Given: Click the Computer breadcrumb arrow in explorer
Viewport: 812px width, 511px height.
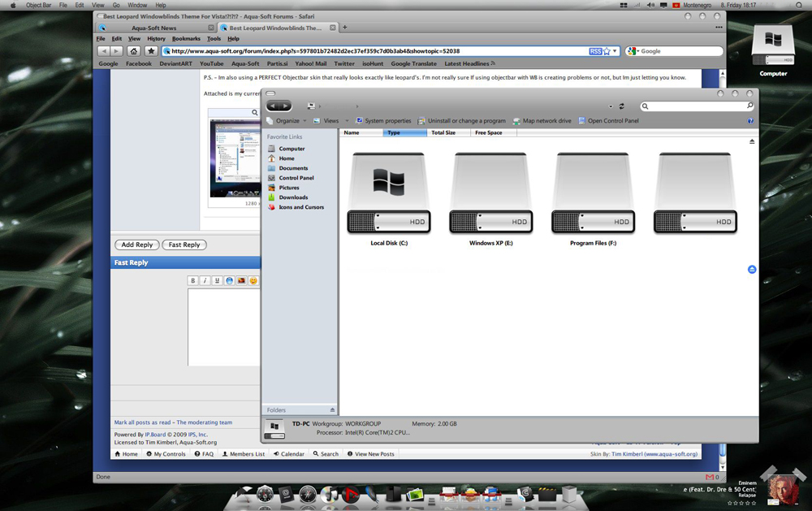Looking at the screenshot, I should [x=320, y=106].
